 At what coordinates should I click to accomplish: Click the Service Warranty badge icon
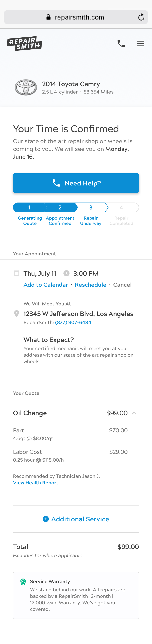click(23, 582)
